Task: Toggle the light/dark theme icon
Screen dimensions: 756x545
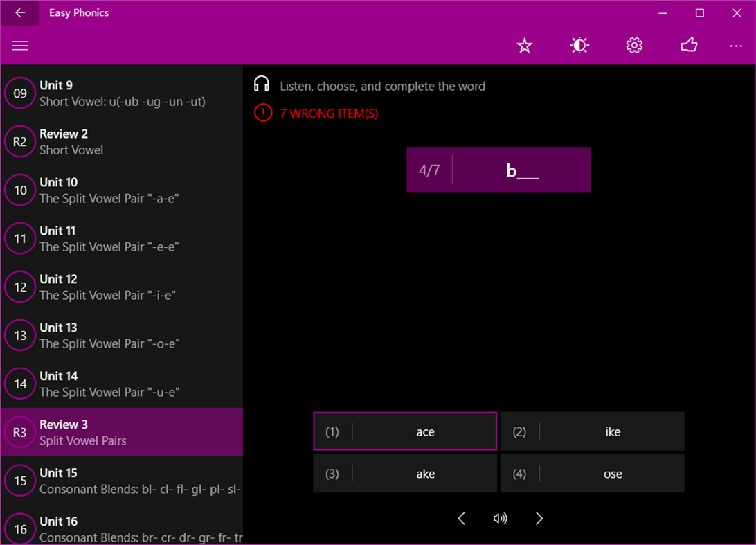Action: coord(579,45)
